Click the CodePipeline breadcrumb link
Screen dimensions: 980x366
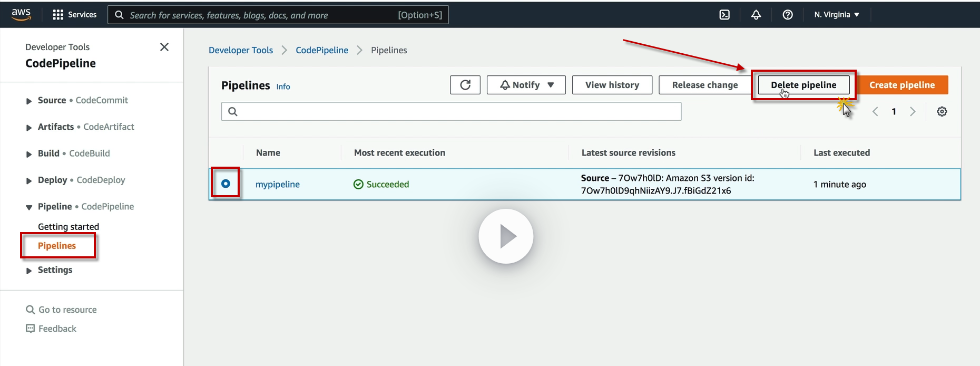(322, 50)
